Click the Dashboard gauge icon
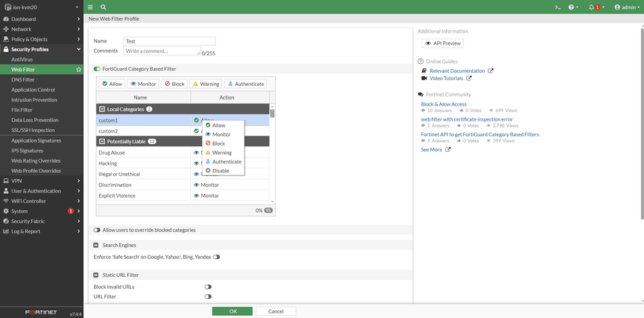Screen dimensions: 644x318 pos(6,19)
